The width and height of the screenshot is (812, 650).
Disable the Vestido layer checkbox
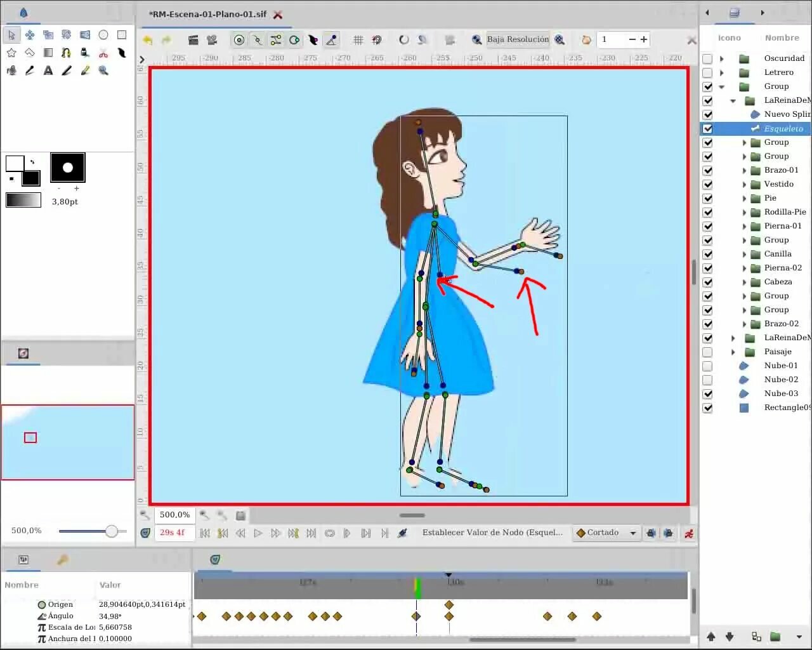[707, 184]
